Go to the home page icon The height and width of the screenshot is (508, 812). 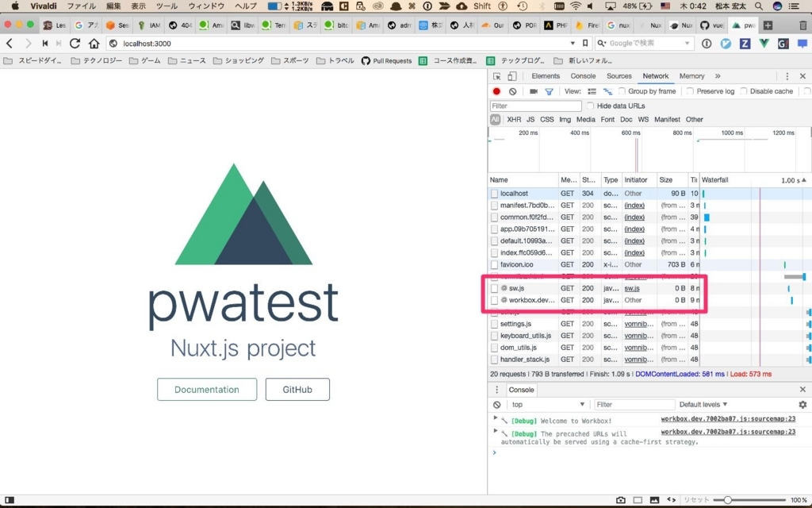pos(94,44)
